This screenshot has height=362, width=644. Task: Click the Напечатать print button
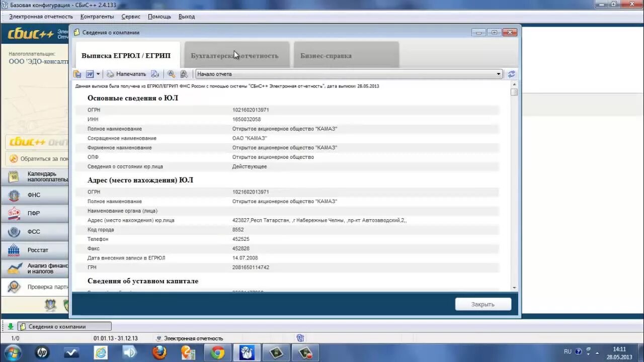coord(126,74)
